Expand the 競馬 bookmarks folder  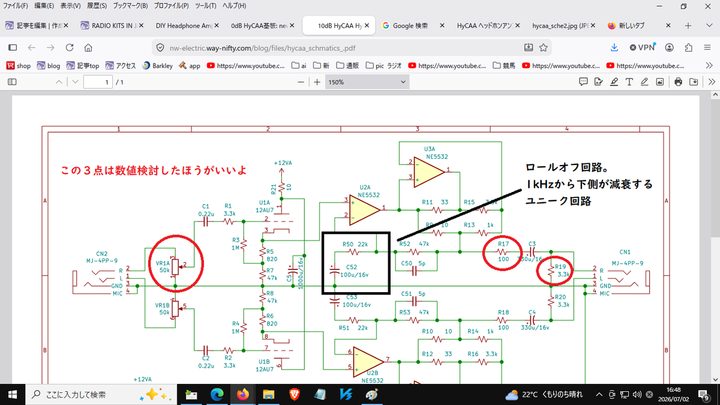[x=504, y=66]
